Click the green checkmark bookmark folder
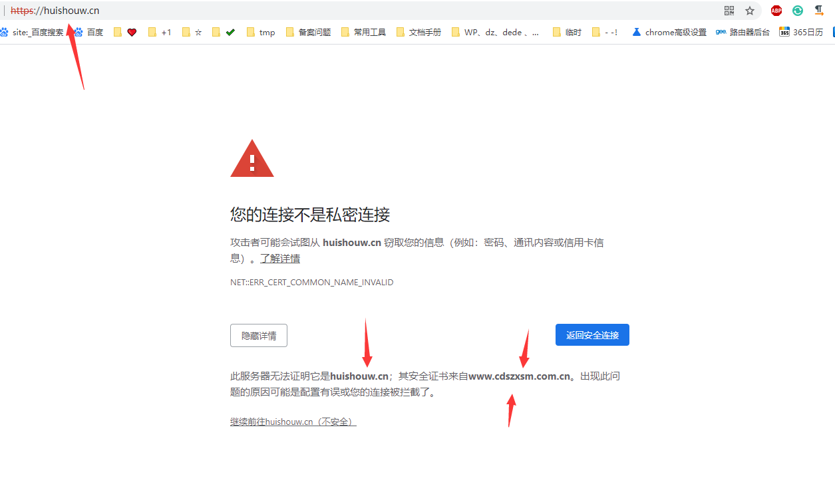The width and height of the screenshot is (835, 504). point(229,31)
